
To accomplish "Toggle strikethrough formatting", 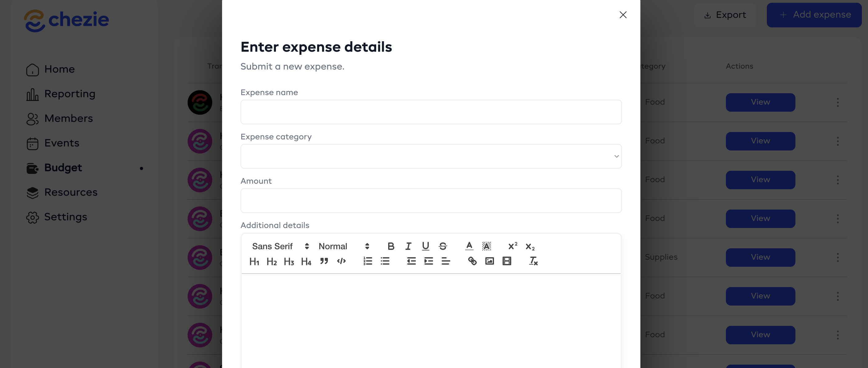I will 443,246.
